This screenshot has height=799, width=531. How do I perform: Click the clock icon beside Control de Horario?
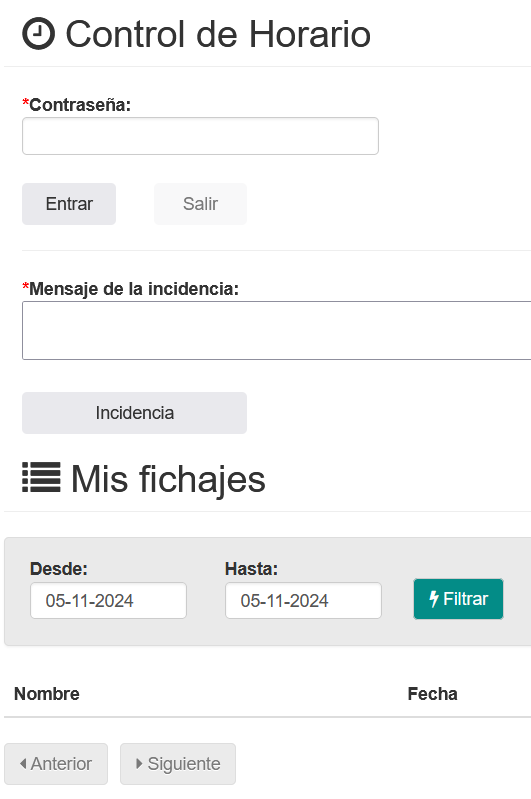[38, 34]
